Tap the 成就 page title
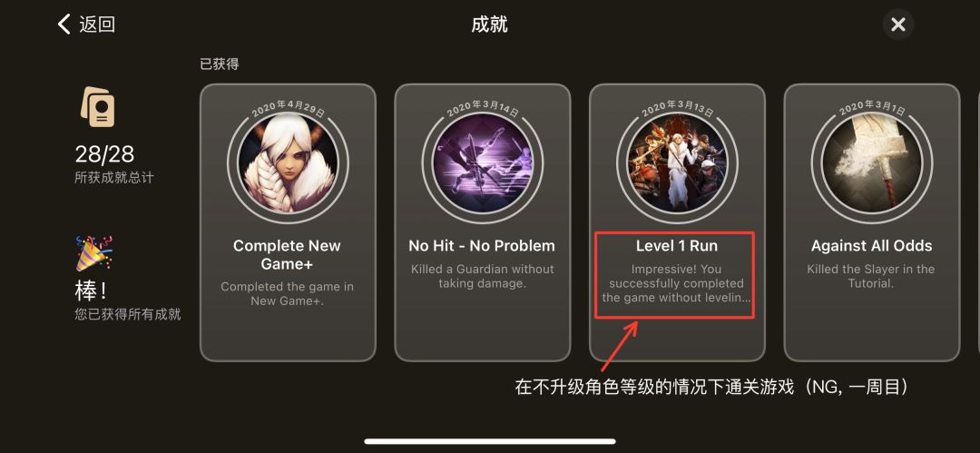The height and width of the screenshot is (453, 980). (x=489, y=25)
